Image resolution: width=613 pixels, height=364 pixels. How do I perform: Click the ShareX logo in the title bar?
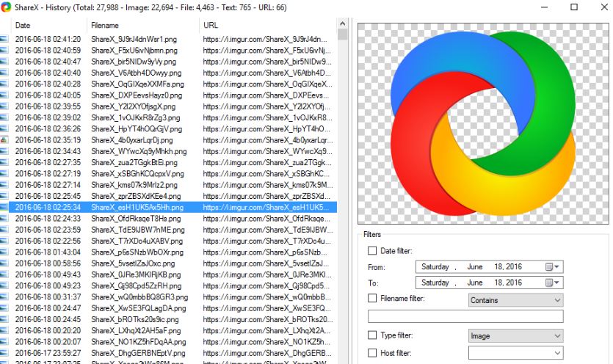(x=6, y=7)
